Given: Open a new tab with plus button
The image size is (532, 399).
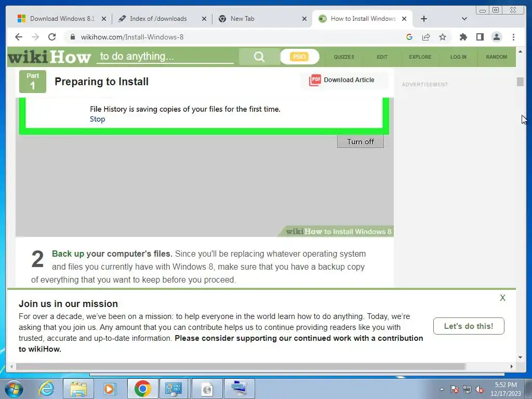Looking at the screenshot, I should click(424, 19).
